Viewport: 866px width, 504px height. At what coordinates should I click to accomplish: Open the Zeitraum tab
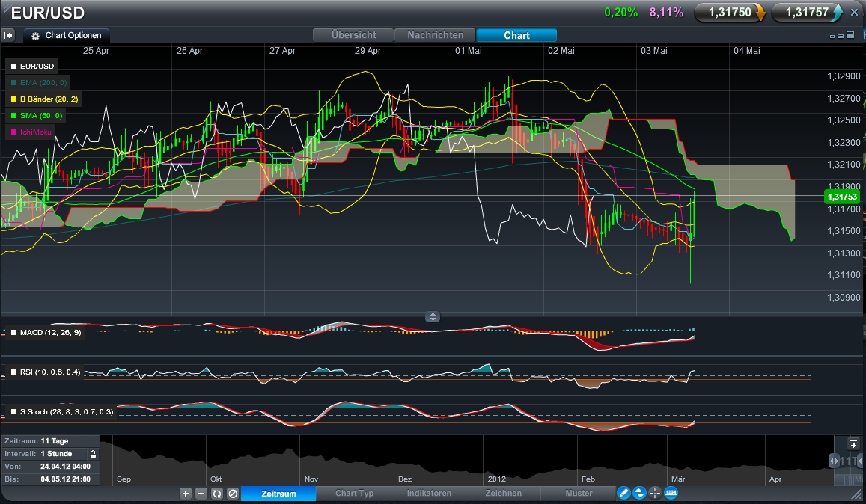click(x=278, y=494)
